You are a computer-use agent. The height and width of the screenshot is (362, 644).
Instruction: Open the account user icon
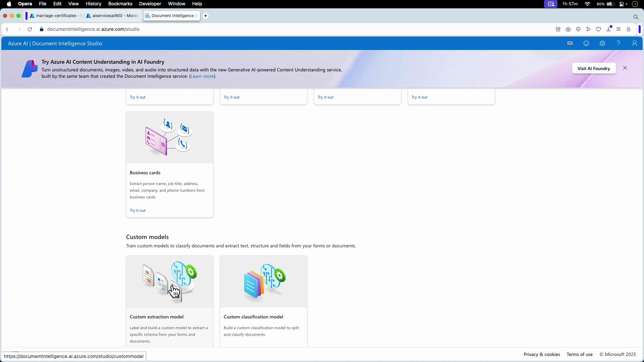(635, 44)
